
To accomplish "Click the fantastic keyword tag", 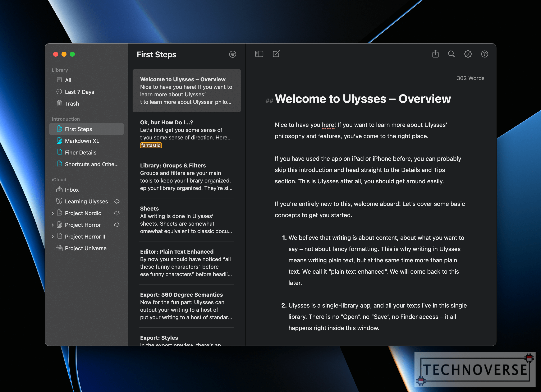I will [150, 145].
